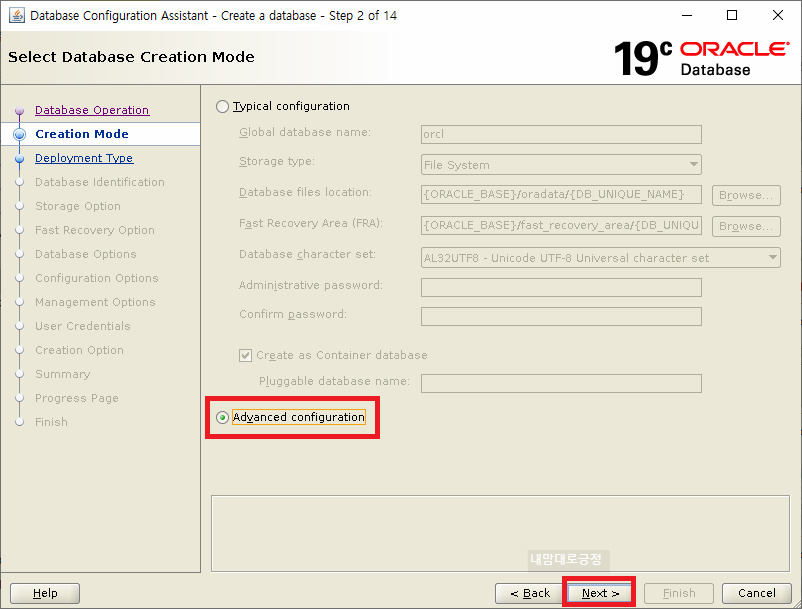Click Database Options step label
Viewport: 802px width, 609px height.
tap(85, 254)
